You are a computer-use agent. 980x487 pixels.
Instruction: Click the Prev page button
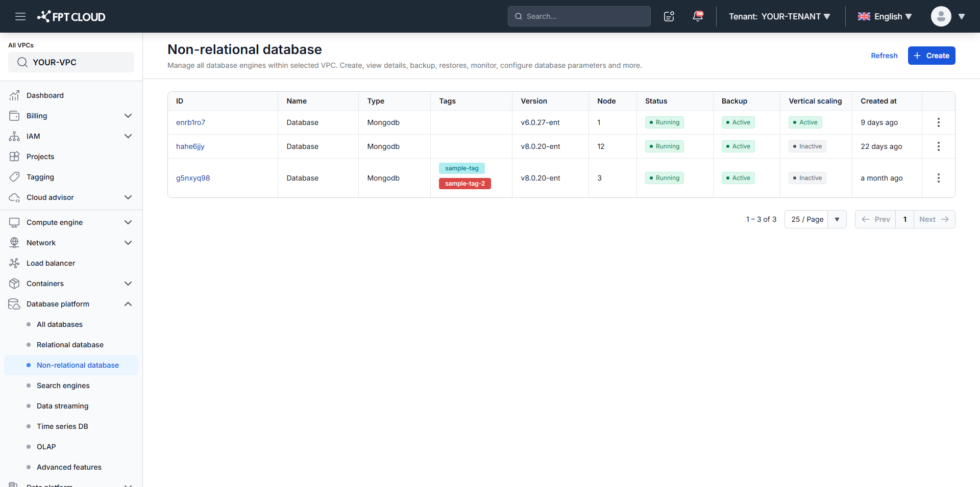(876, 219)
